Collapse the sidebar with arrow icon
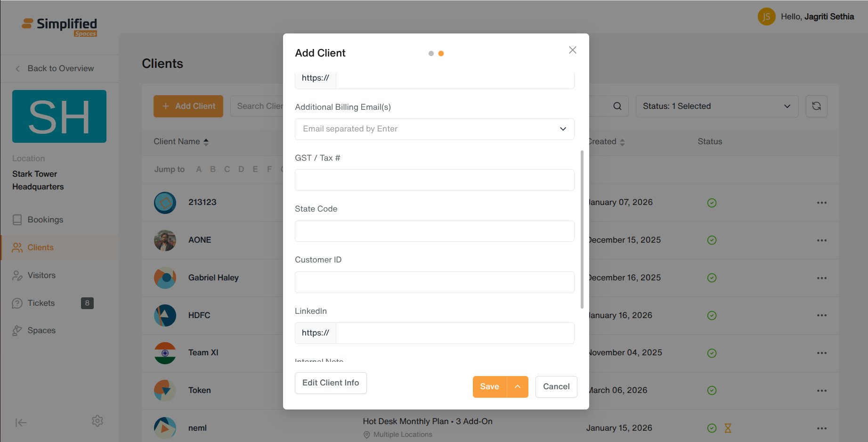Image resolution: width=868 pixels, height=442 pixels. coord(21,423)
